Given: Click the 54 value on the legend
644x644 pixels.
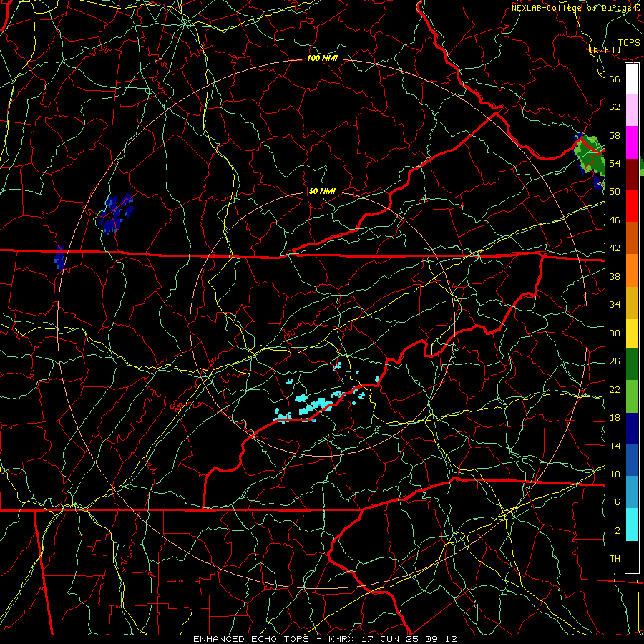Looking at the screenshot, I should (615, 163).
